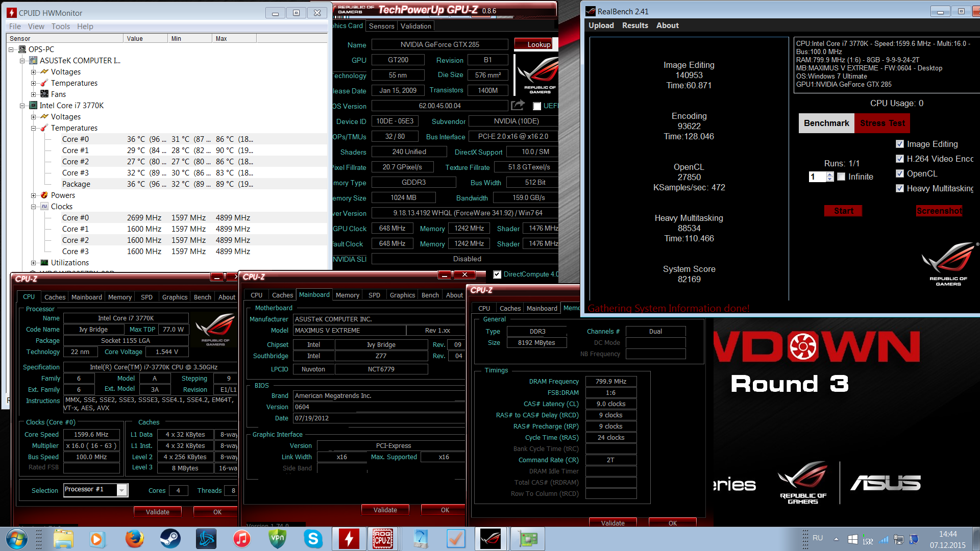Click the RU language indicator in the tray
The width and height of the screenshot is (980, 551).
click(x=818, y=538)
